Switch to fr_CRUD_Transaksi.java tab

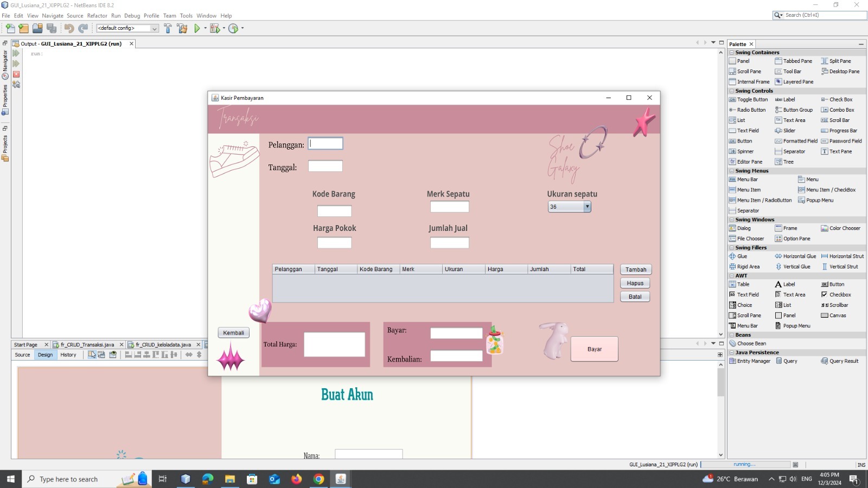click(x=87, y=345)
